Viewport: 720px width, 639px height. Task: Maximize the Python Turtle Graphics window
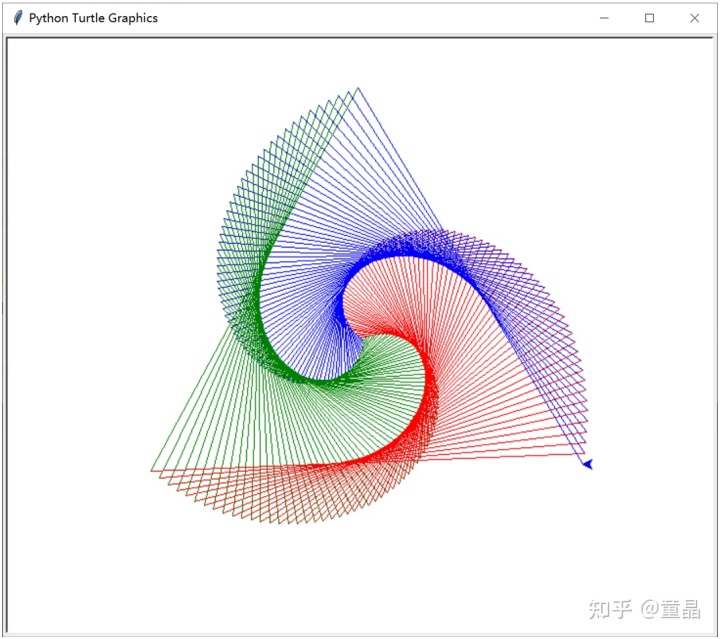[649, 18]
